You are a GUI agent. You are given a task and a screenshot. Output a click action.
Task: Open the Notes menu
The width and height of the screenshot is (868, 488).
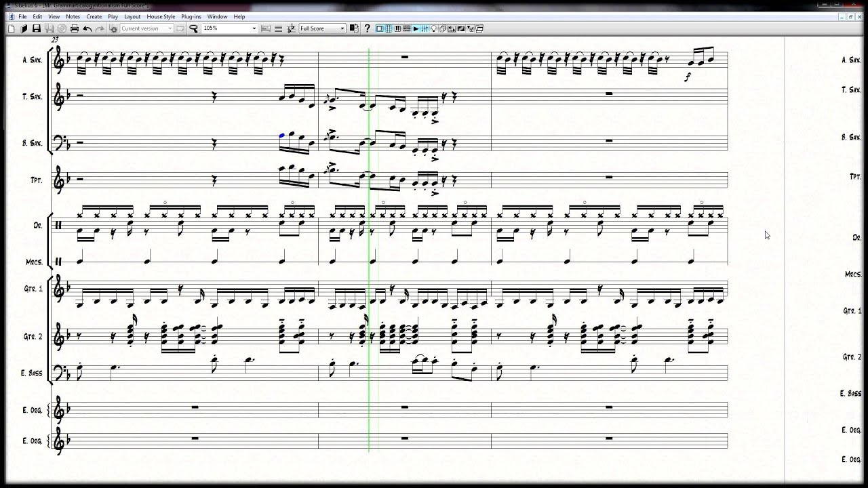[73, 16]
